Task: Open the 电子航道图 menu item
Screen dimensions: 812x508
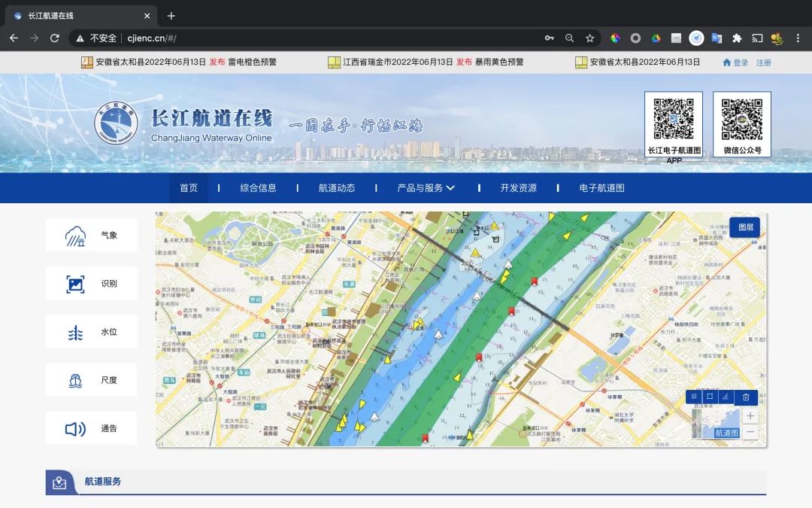Action: [x=601, y=188]
